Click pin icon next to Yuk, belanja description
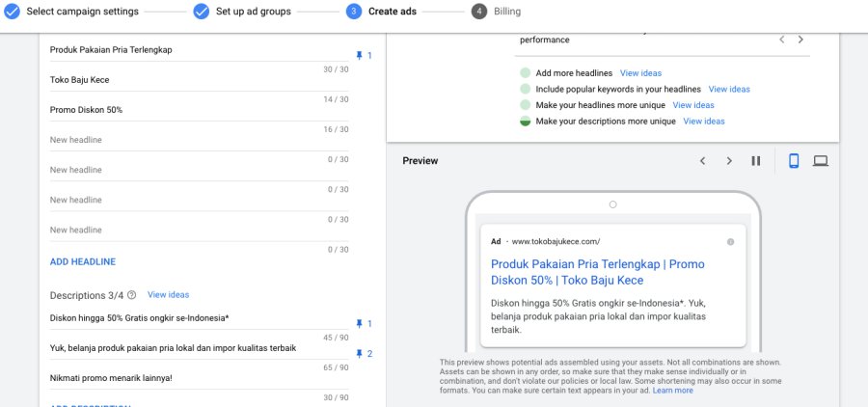This screenshot has width=868, height=407. [360, 353]
